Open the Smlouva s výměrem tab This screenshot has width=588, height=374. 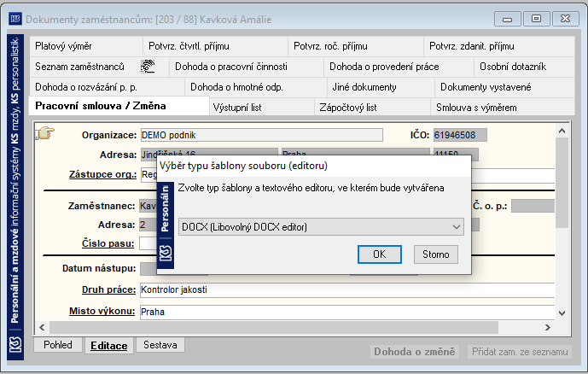[x=503, y=108]
